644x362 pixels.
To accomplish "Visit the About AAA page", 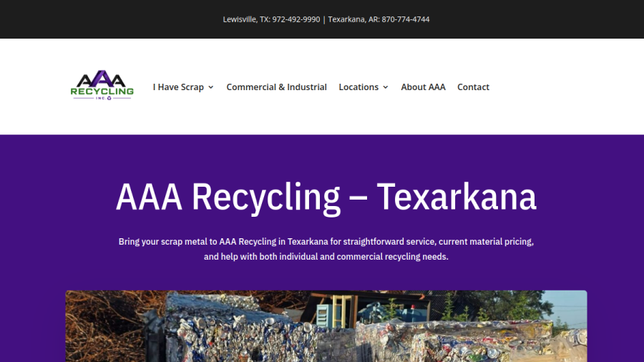I will click(x=423, y=87).
